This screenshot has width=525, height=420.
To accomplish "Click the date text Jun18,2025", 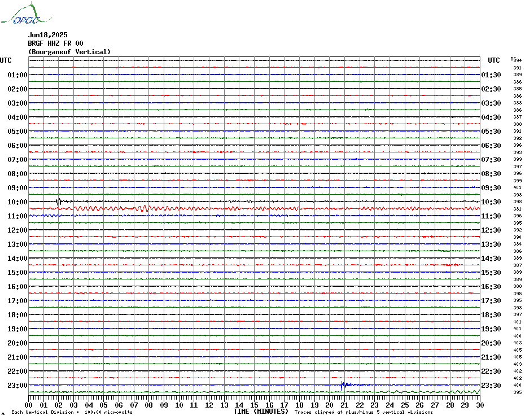I will coord(47,35).
